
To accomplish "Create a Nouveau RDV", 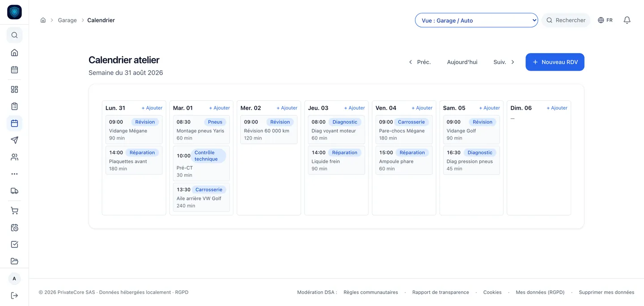I will (x=555, y=62).
